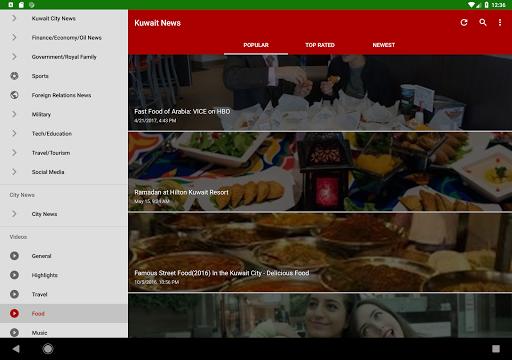The height and width of the screenshot is (360, 512).
Task: Switch to the Top Rated tab
Action: coord(320,45)
